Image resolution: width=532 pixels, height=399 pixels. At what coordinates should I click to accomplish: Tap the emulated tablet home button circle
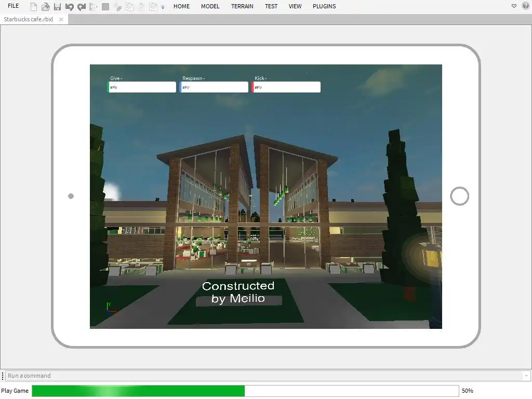pos(459,196)
